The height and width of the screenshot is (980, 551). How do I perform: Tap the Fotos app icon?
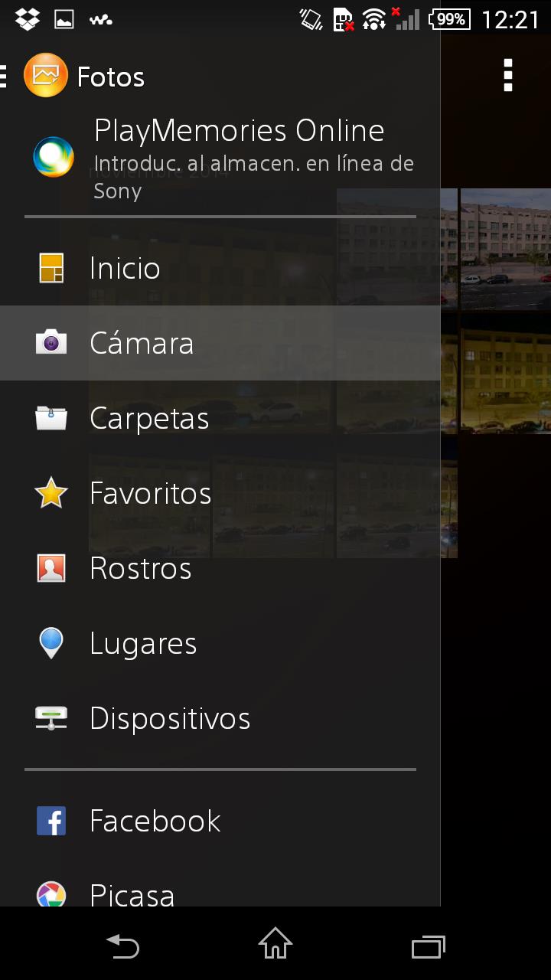point(46,76)
